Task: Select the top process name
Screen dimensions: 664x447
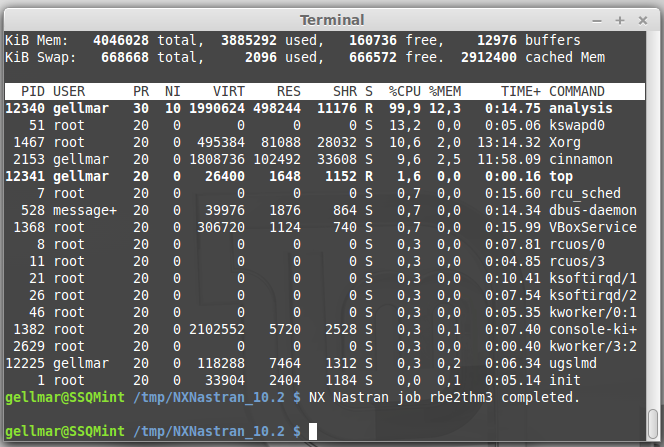Action: (x=561, y=177)
